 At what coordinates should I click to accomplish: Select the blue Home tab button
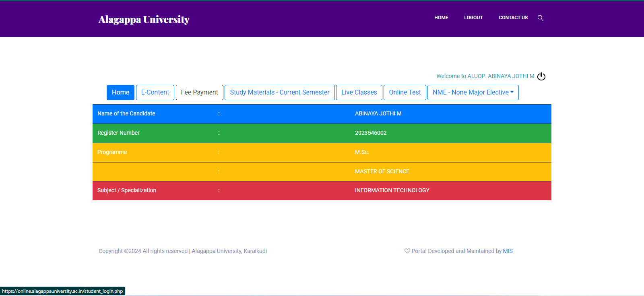[x=120, y=92]
